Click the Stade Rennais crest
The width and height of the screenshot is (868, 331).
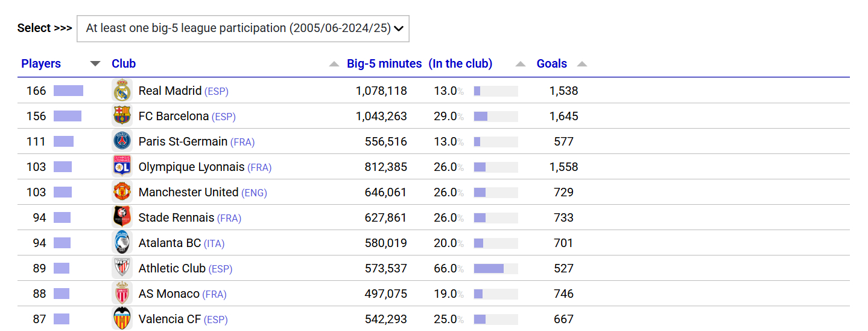[x=122, y=217]
